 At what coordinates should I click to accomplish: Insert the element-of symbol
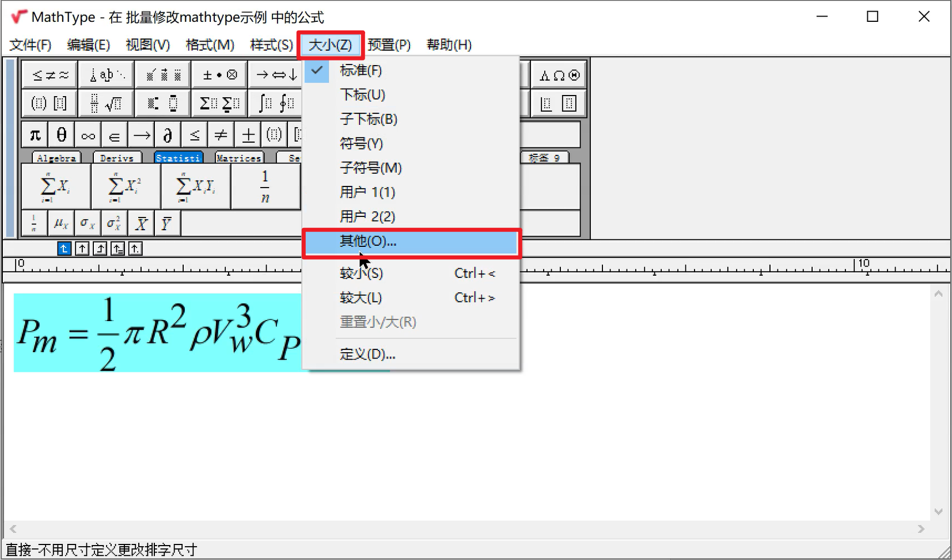115,135
